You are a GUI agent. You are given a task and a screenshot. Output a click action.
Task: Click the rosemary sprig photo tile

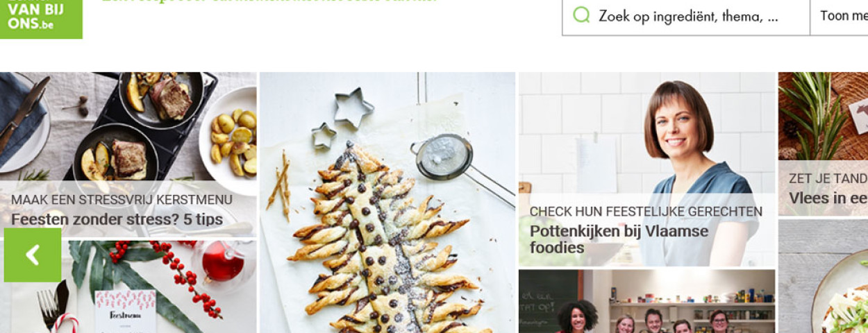pos(823,117)
